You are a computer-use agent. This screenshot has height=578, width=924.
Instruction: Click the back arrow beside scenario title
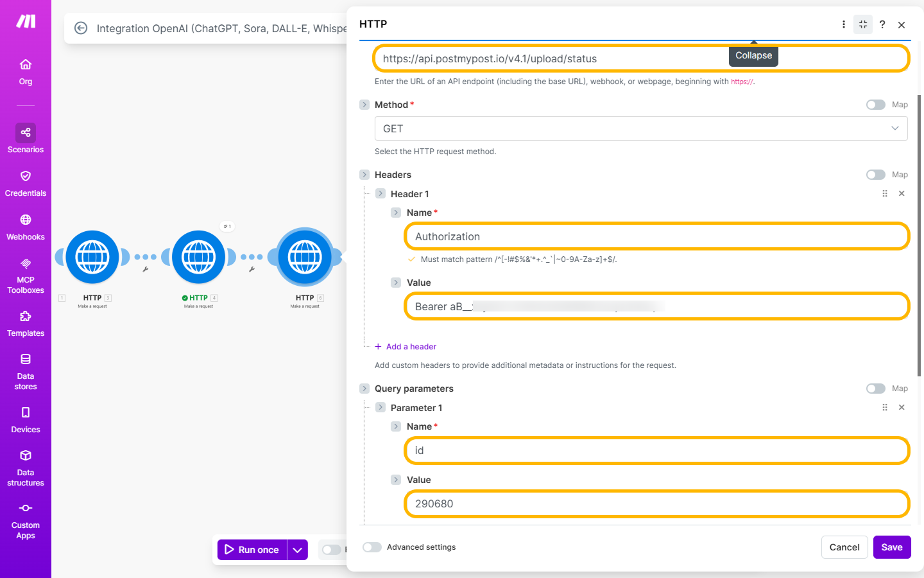(x=81, y=28)
